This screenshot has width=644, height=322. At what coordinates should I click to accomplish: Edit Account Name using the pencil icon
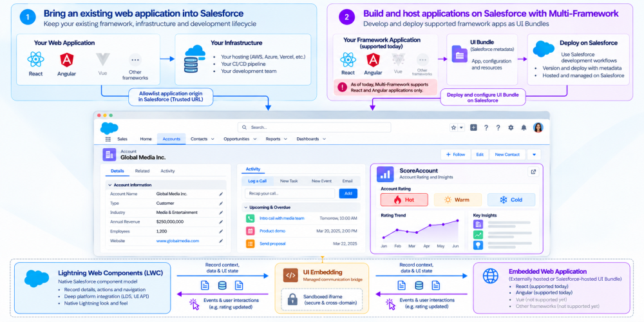[x=221, y=194]
